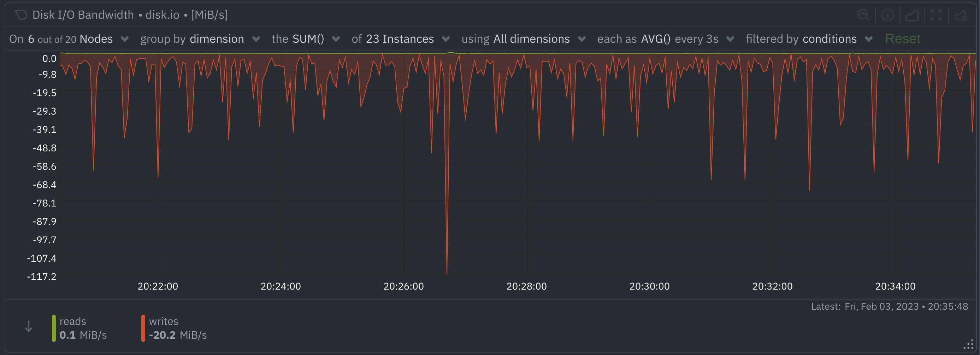Open the filtered by conditions menu
The width and height of the screenshot is (980, 355).
click(809, 39)
